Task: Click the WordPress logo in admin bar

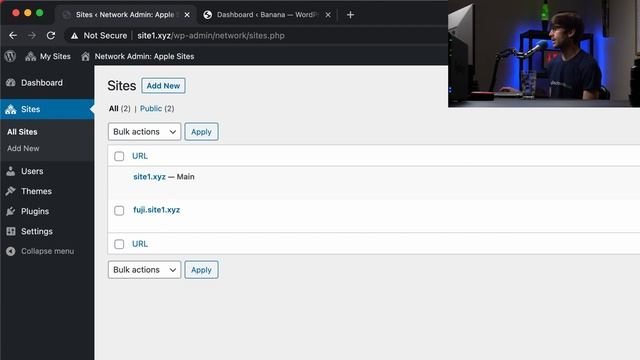Action: pyautogui.click(x=10, y=56)
